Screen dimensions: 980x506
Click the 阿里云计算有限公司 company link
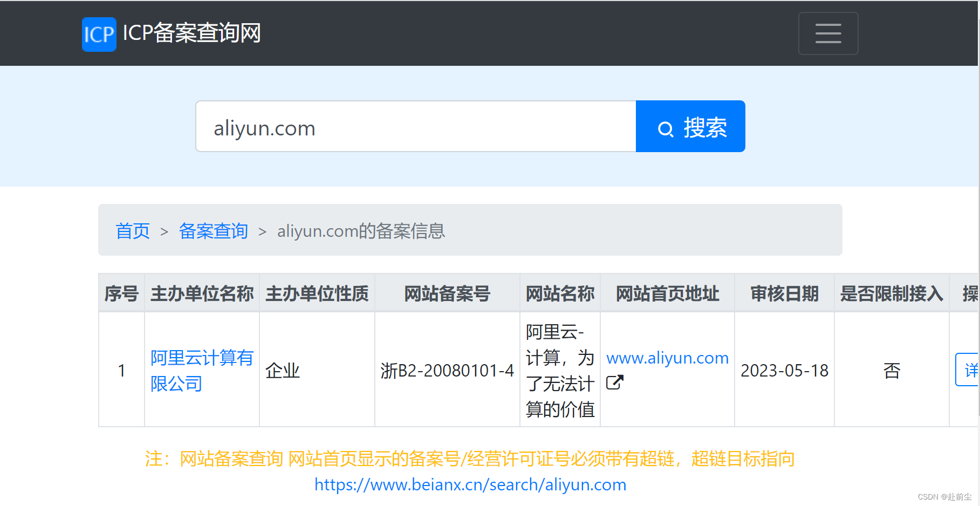pyautogui.click(x=201, y=371)
